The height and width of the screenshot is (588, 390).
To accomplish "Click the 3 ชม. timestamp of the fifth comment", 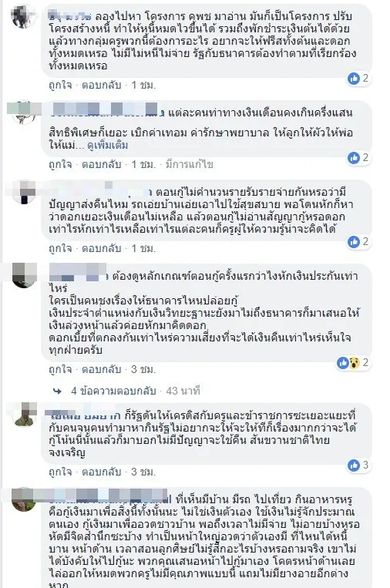I will pos(143,472).
